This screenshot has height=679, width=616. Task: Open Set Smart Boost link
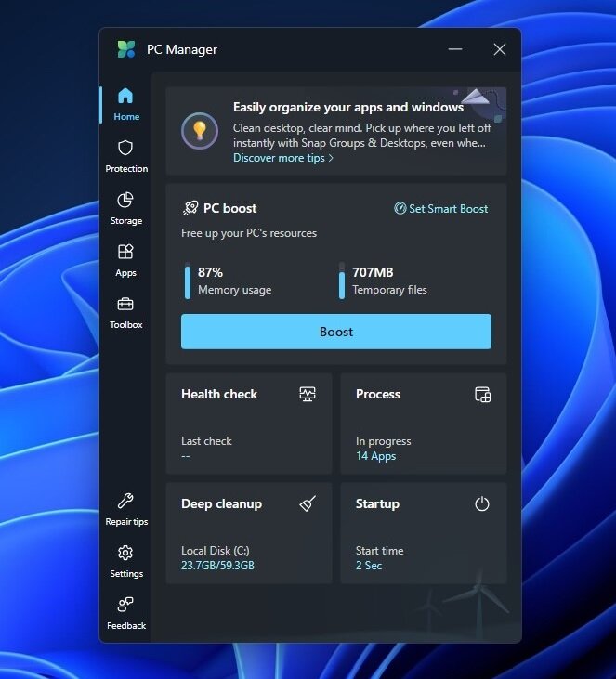pos(441,209)
